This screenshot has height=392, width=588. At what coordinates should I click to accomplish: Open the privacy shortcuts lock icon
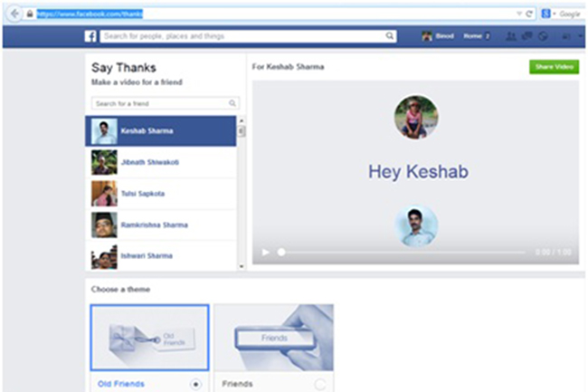566,36
